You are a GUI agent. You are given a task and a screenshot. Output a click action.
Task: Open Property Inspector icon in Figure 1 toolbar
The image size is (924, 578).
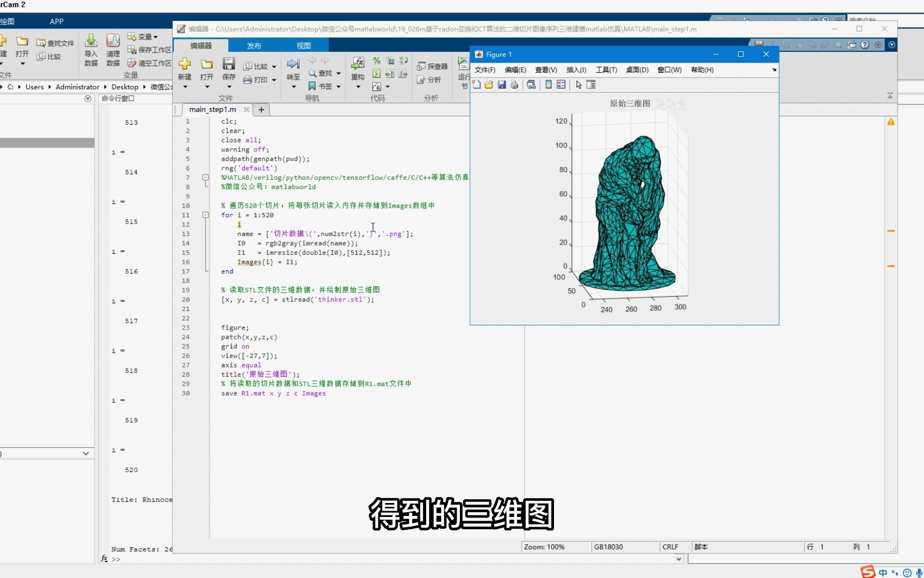pyautogui.click(x=591, y=85)
